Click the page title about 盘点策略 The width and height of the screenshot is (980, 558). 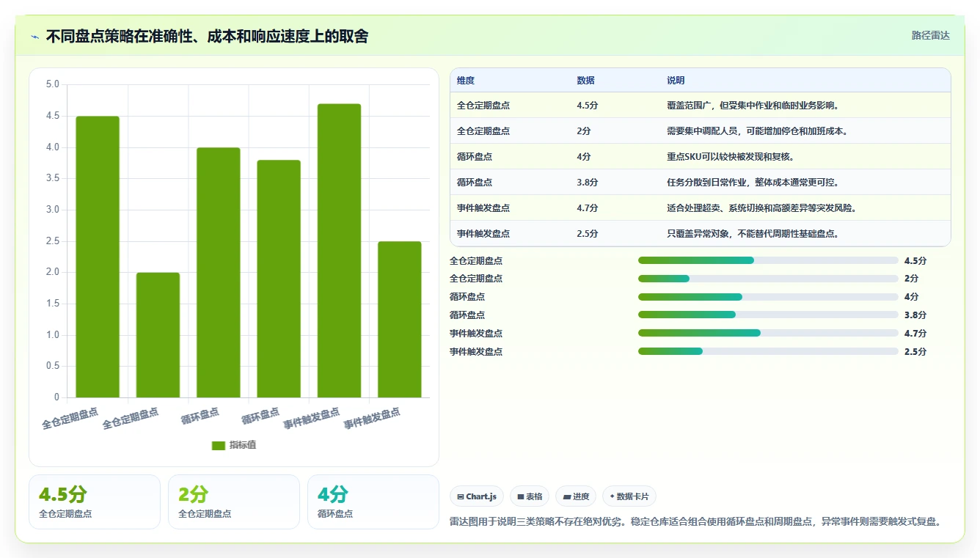point(207,37)
